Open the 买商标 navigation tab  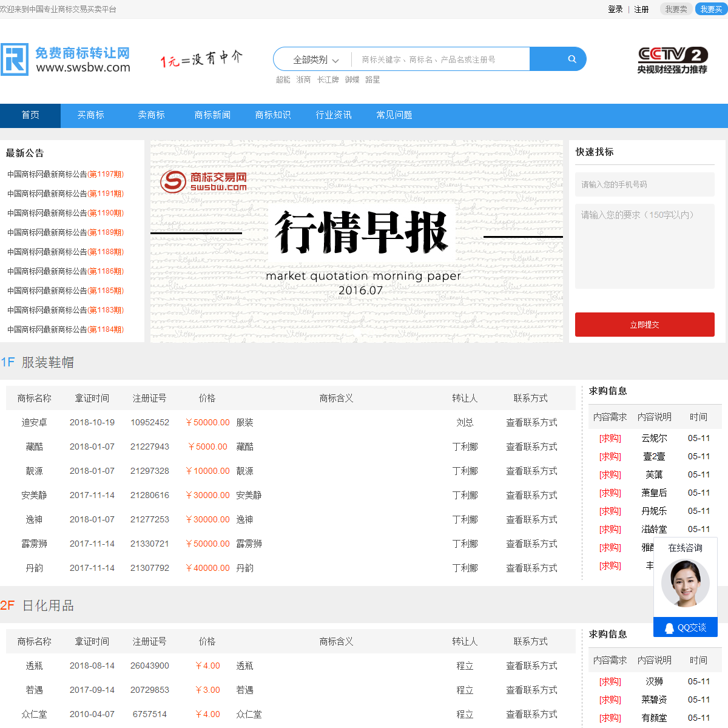[x=91, y=115]
